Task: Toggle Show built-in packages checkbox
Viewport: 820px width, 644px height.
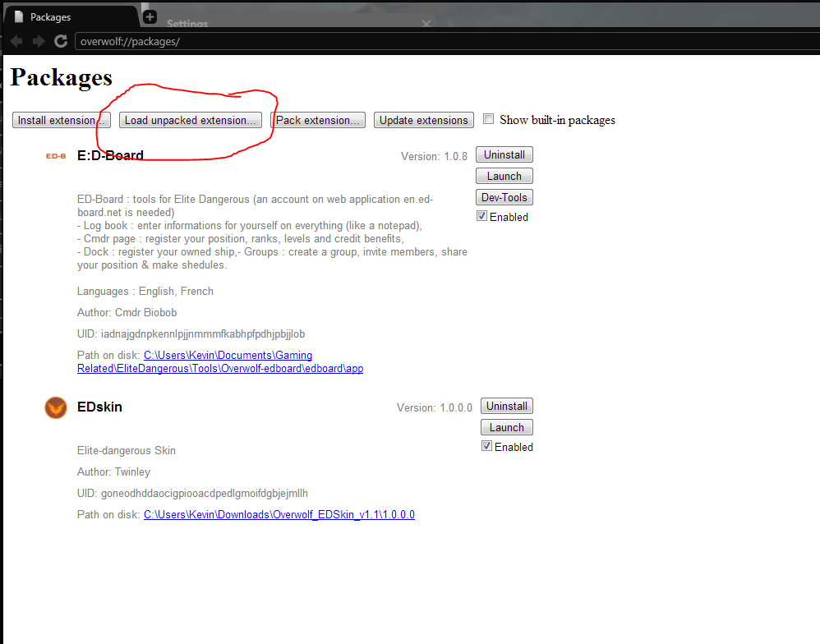Action: click(x=488, y=118)
